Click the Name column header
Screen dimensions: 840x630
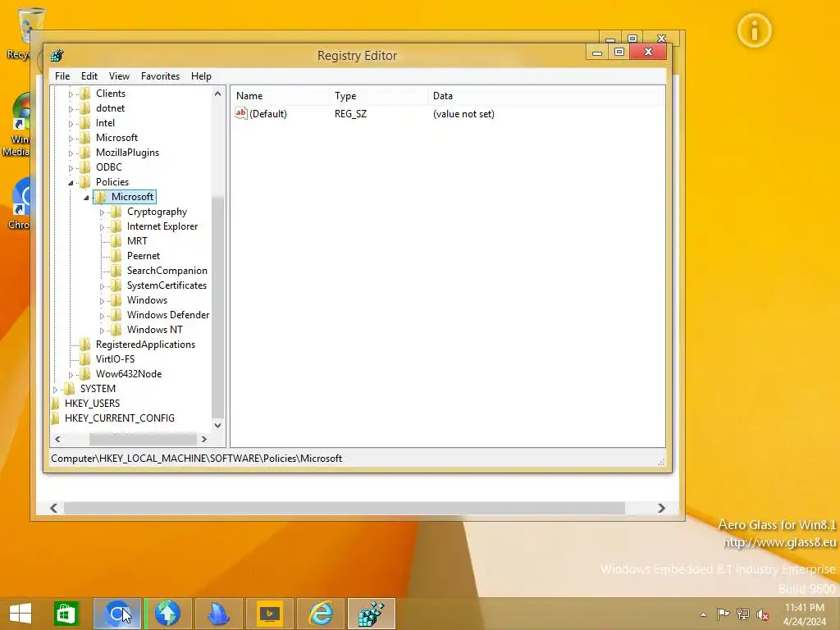point(280,96)
